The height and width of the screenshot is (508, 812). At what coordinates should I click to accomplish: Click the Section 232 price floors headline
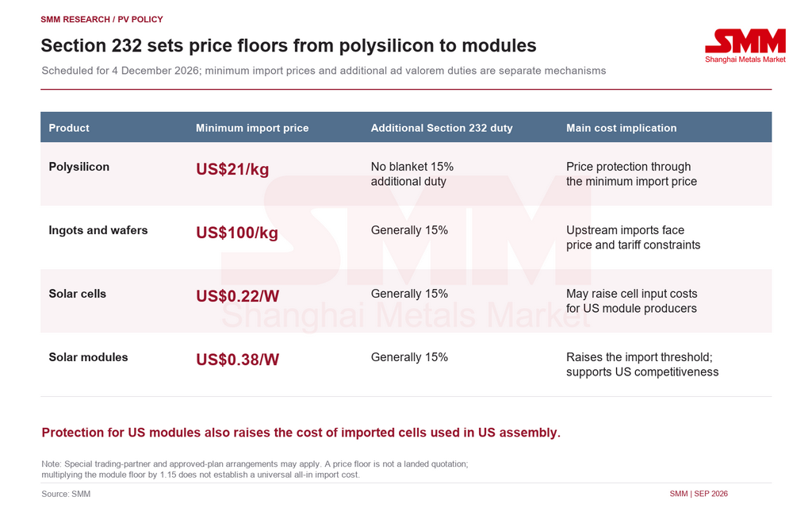click(289, 45)
